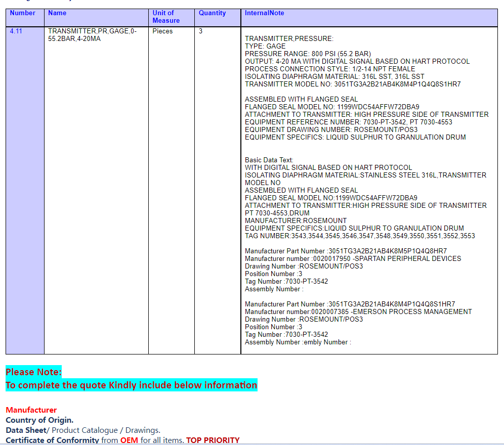Click the highlighted Please Note heading
Screen dimensions: 504x445
click(33, 372)
